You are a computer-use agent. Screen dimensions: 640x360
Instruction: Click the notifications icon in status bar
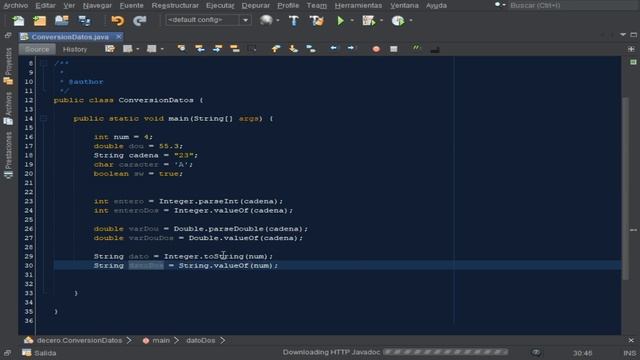click(536, 353)
